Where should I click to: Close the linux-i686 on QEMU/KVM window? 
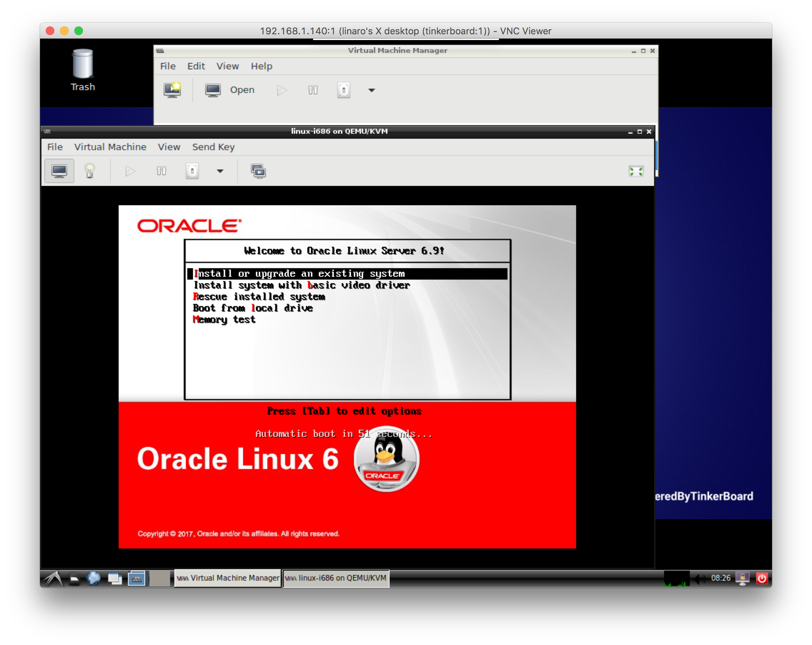point(649,132)
